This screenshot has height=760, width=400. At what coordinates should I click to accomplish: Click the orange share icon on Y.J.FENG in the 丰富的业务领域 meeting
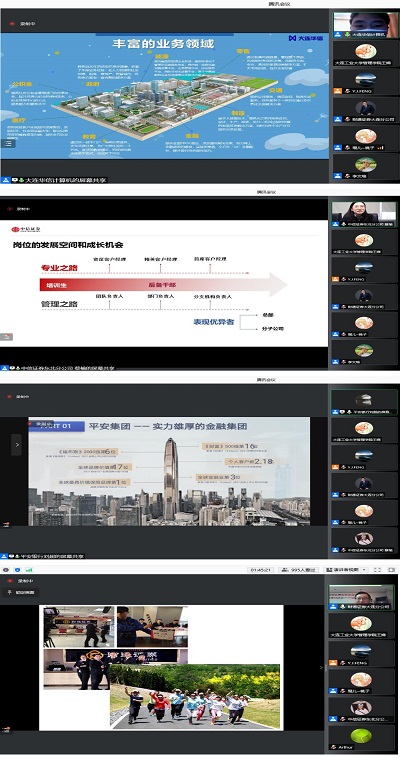coord(337,91)
